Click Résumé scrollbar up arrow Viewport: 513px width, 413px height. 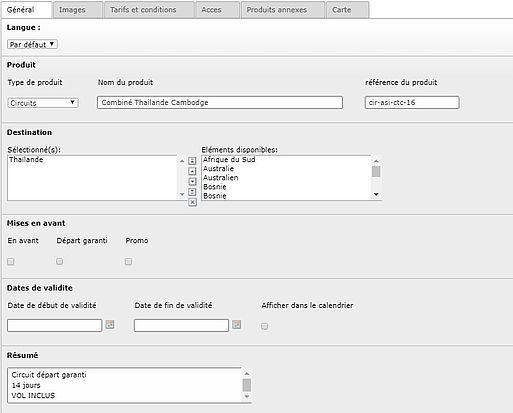(x=247, y=374)
